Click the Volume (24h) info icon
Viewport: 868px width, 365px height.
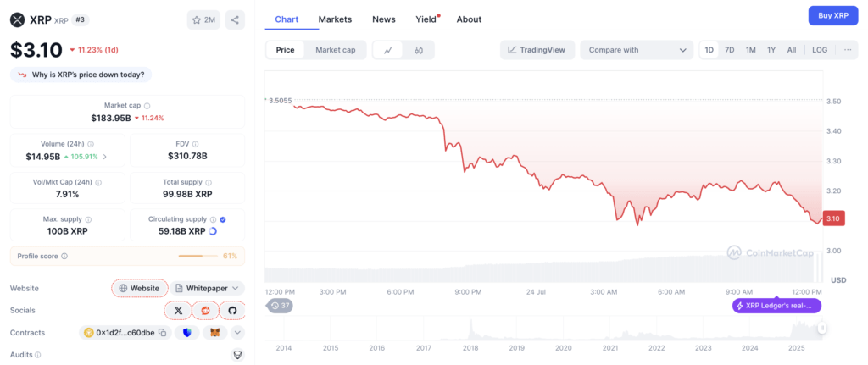click(x=90, y=144)
